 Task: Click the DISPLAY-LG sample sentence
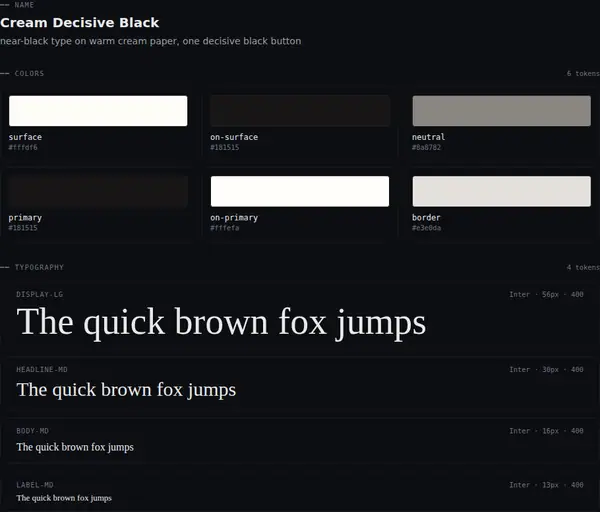221,323
